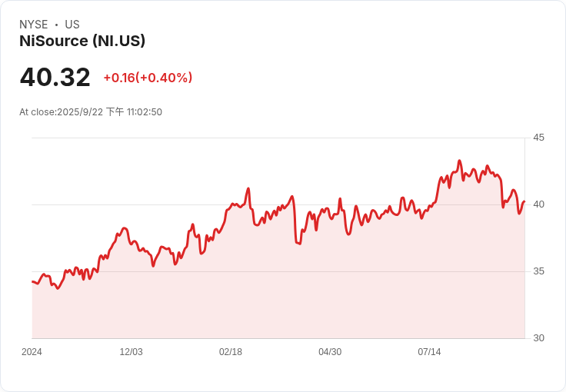
Task: Click the NiSource (NI.US) stock title
Action: (x=82, y=41)
